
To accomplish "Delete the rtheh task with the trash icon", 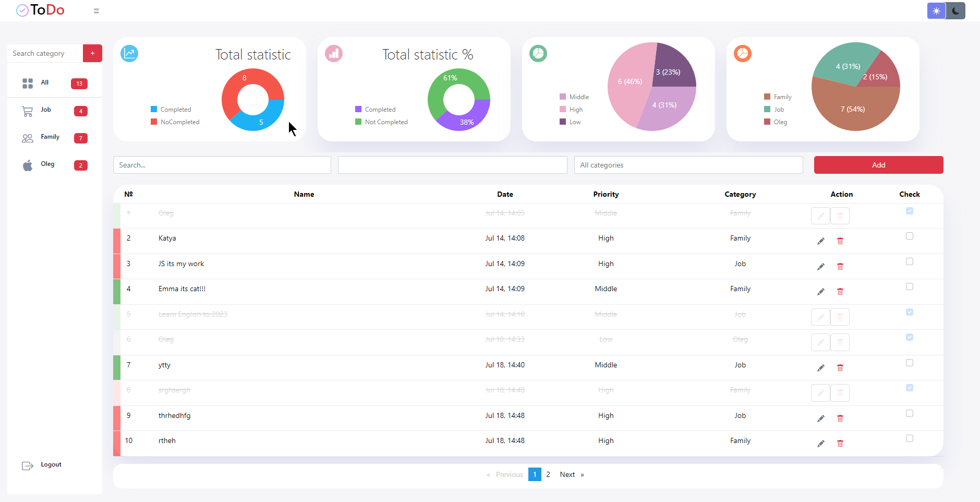I will 840,444.
